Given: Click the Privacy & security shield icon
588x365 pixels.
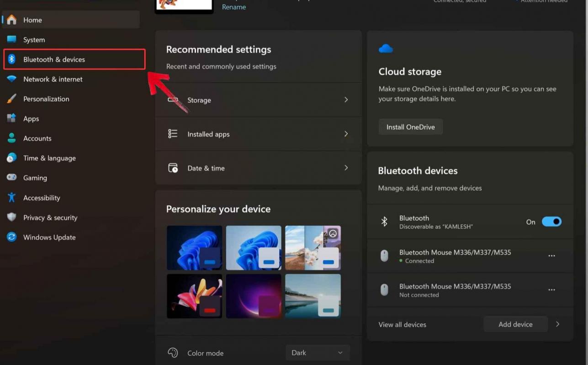Looking at the screenshot, I should click(11, 217).
